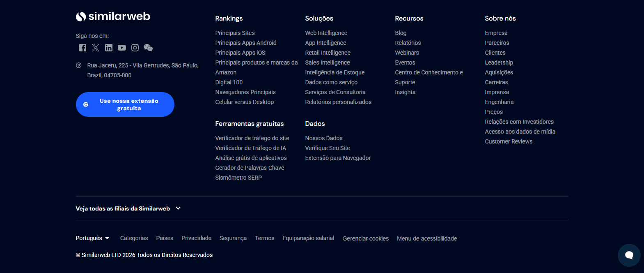
Task: Open Leadership link
Action: [499, 62]
